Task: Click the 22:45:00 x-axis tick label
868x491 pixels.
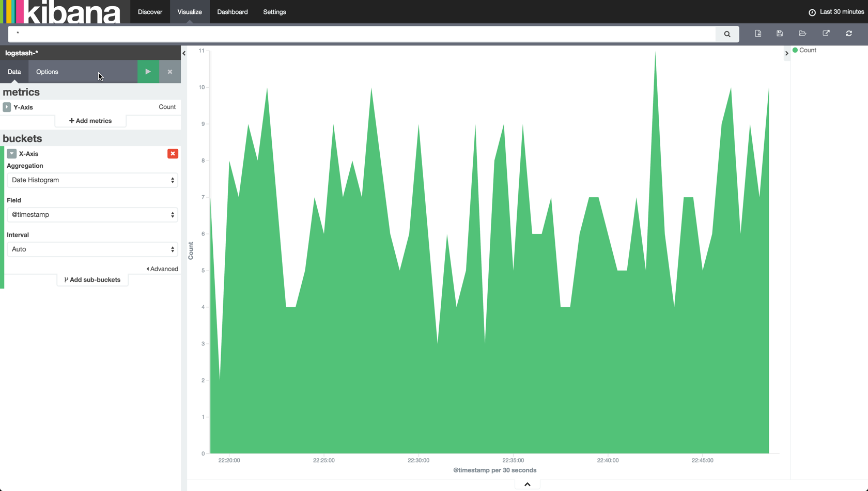Action: click(703, 461)
